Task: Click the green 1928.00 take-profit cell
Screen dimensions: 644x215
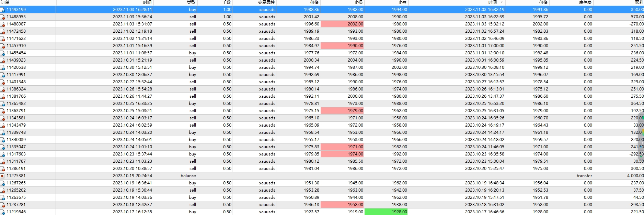Action: tap(386, 212)
